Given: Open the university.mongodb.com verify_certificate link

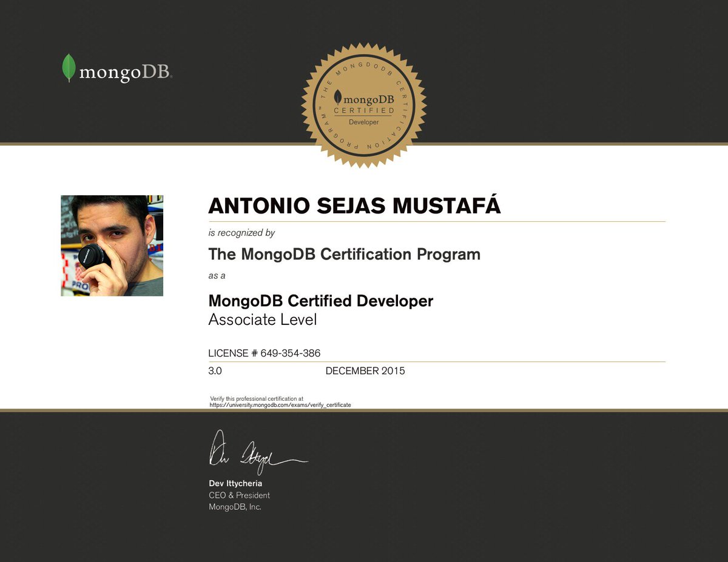Looking at the screenshot, I should 280,404.
